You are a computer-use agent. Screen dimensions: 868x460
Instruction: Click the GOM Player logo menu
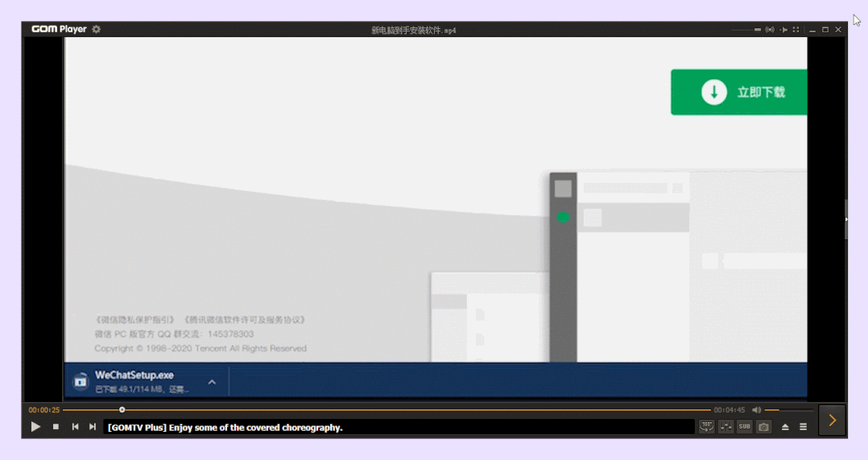tap(59, 29)
